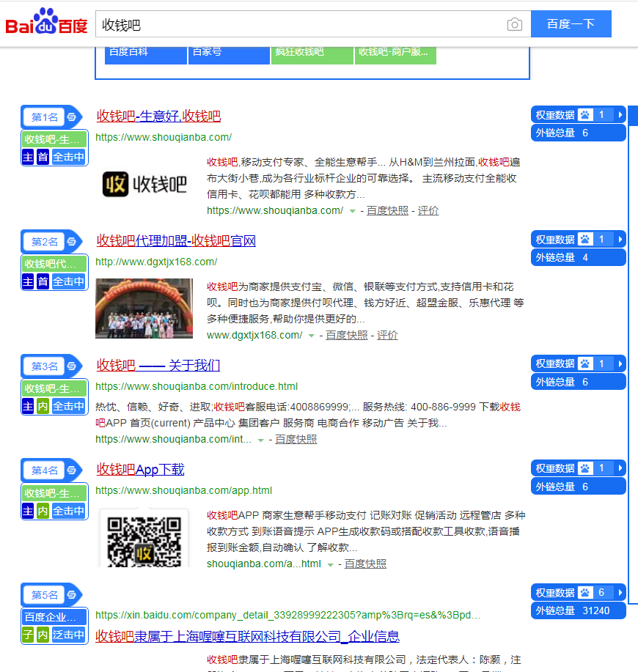Open image search via the camera icon
638x672 pixels.
[x=515, y=24]
